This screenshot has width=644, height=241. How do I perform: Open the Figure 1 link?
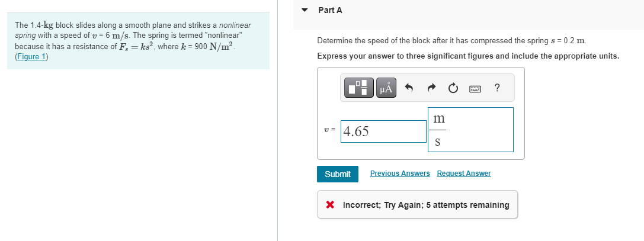click(x=31, y=57)
